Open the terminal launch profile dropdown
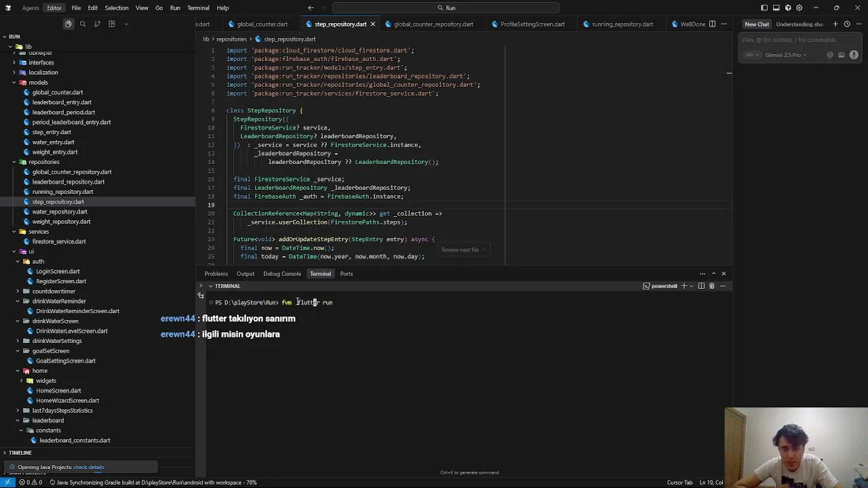This screenshot has height=488, width=868. click(692, 286)
